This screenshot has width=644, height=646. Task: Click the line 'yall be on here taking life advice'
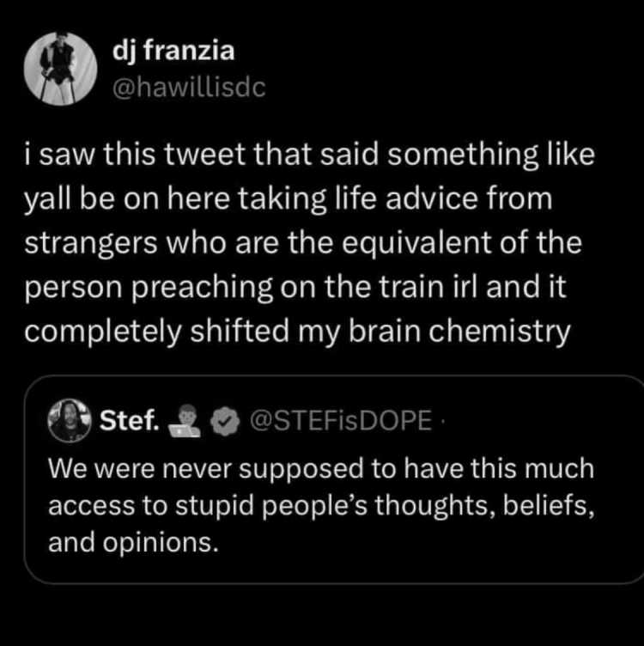289,199
